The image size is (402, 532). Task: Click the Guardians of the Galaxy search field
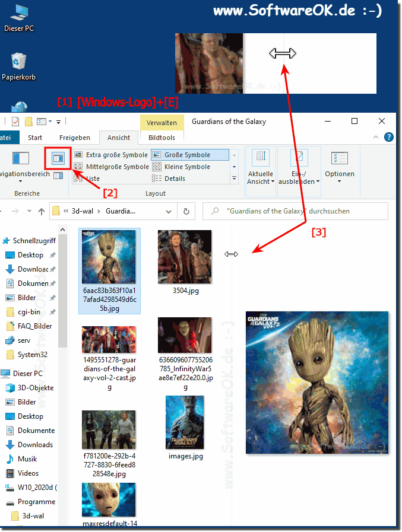[x=295, y=211]
